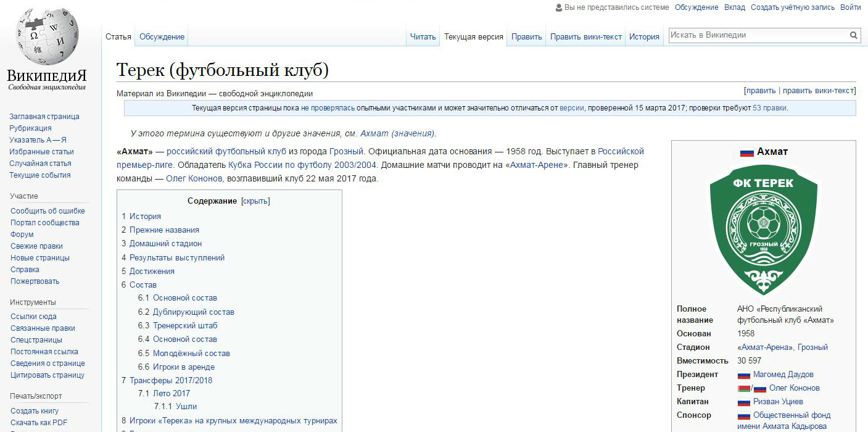Click the Russian flag beside Магомед Даудов

[x=743, y=375]
